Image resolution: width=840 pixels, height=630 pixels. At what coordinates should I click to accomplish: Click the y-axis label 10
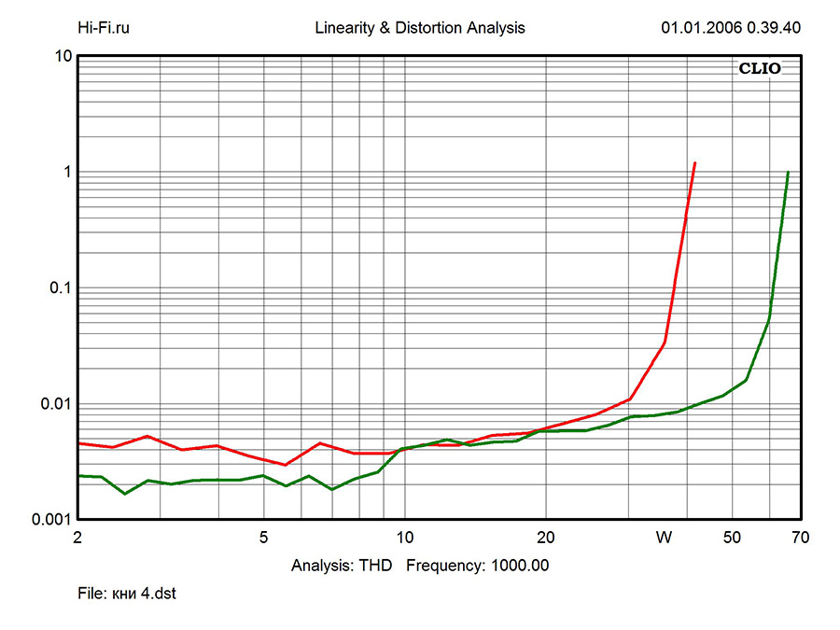pos(63,56)
